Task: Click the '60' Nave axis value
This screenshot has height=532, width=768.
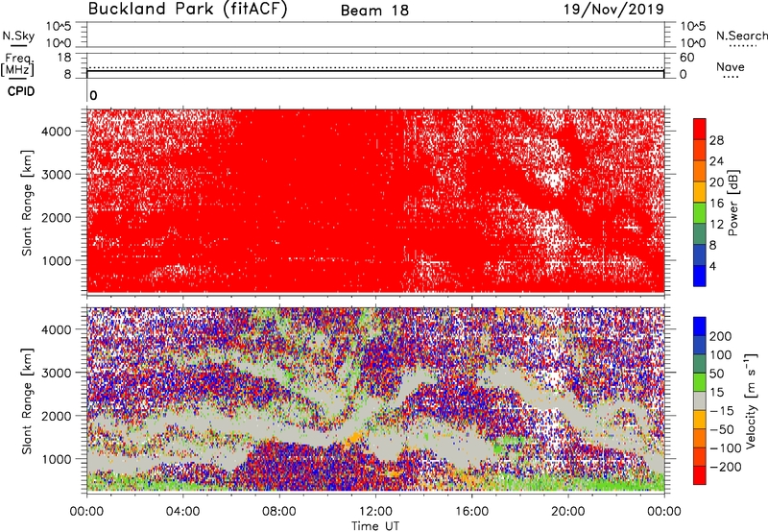Action: click(x=686, y=58)
